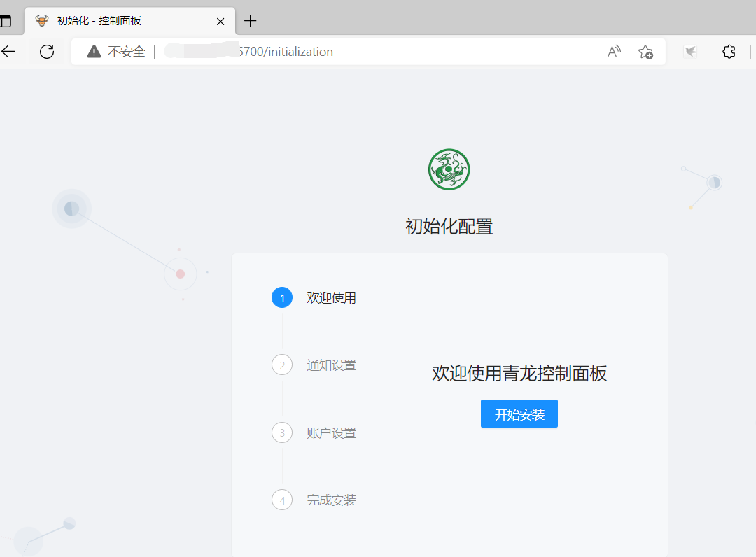Open the tab actions menu icon

click(6, 21)
